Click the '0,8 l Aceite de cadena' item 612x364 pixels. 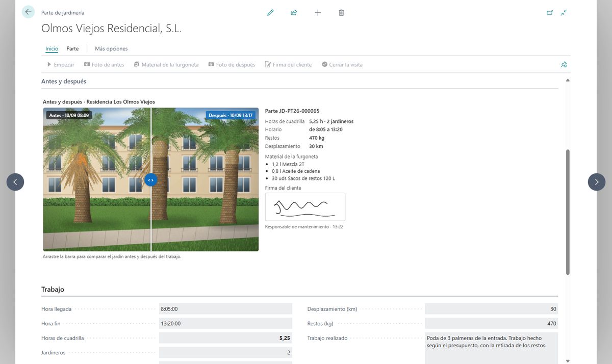click(x=296, y=171)
